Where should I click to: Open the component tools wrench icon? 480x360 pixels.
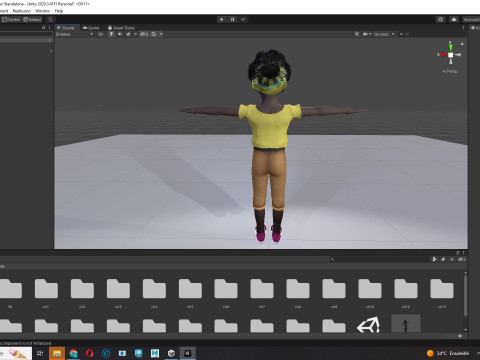click(x=357, y=34)
